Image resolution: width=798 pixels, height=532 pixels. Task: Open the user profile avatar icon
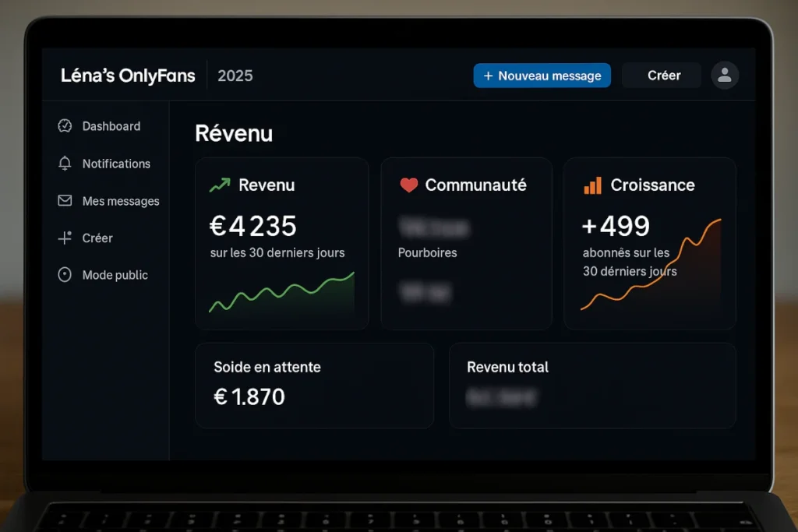pyautogui.click(x=725, y=76)
